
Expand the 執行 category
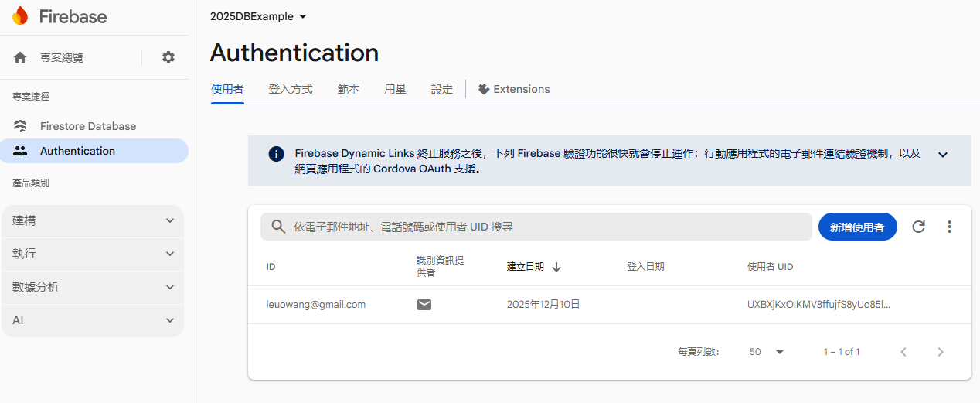[x=94, y=254]
